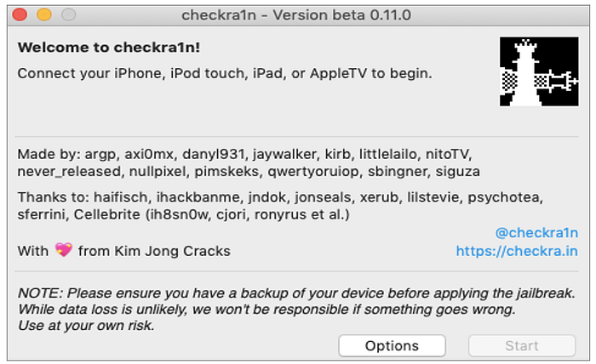The width and height of the screenshot is (596, 364).
Task: Click 'never_released' in the credits list
Action: 69,172
